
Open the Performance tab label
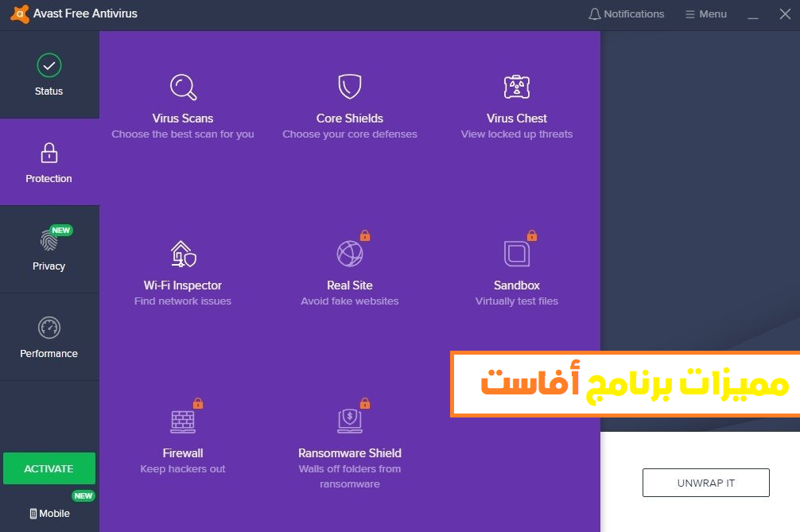click(x=49, y=354)
